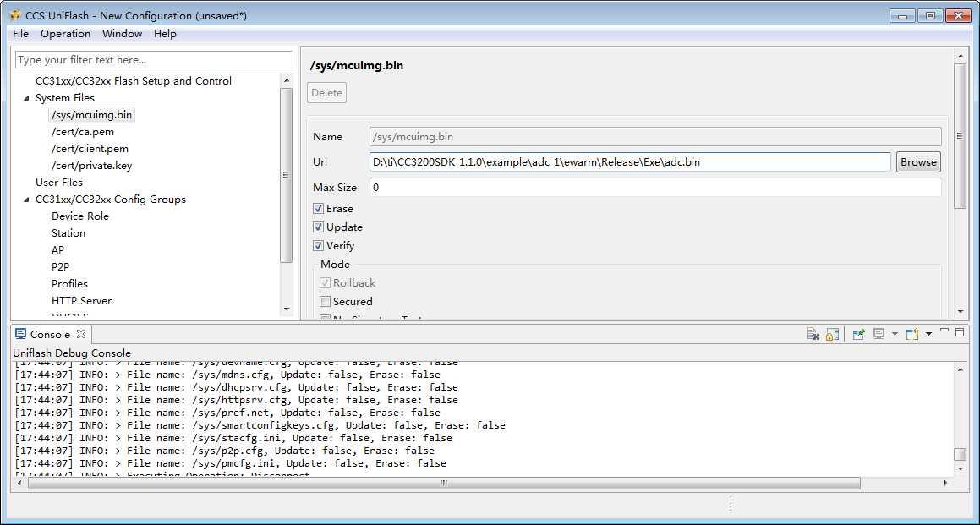
Task: Toggle the Erase checkbox
Action: [318, 209]
